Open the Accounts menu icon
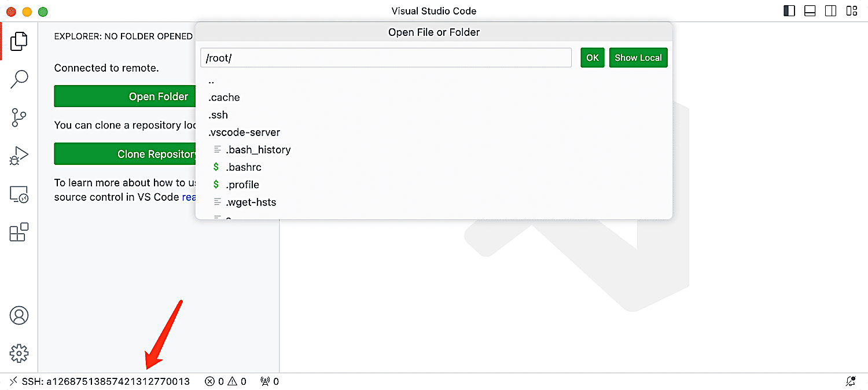868x390 pixels. tap(19, 315)
